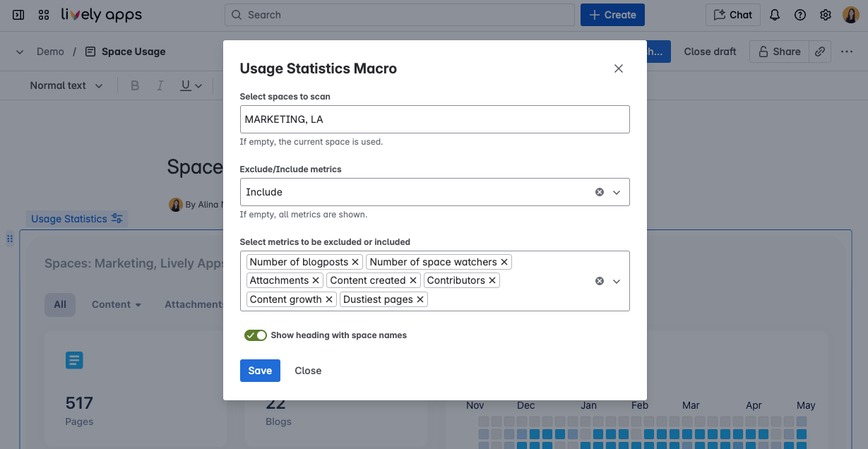The width and height of the screenshot is (868, 449).
Task: Open the help menu
Action: (800, 15)
